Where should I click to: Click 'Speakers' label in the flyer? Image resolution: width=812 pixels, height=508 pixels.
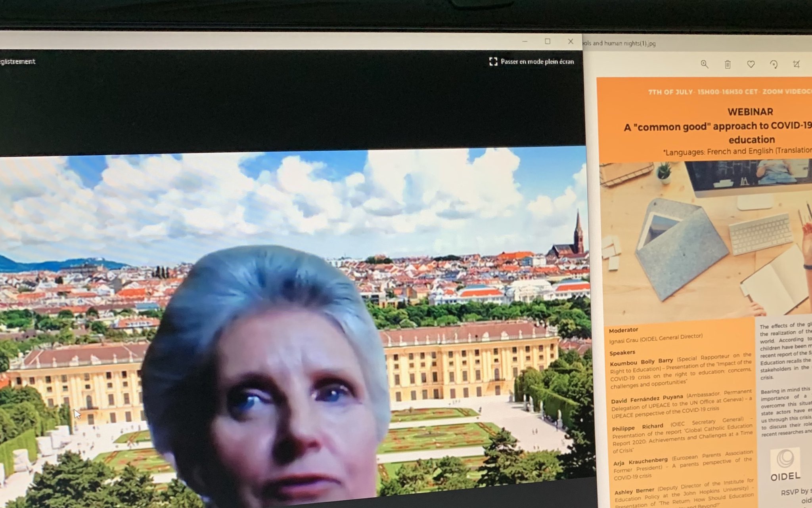coord(622,353)
